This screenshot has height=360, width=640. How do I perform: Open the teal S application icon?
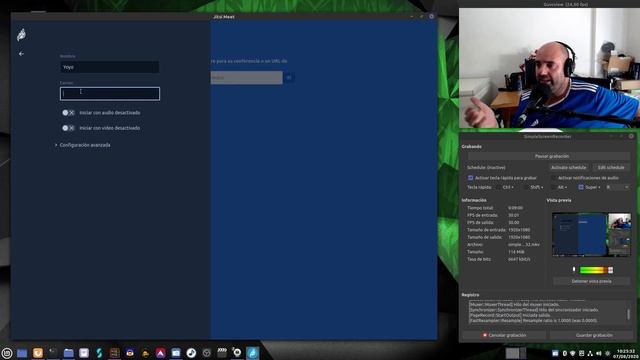tap(99, 353)
